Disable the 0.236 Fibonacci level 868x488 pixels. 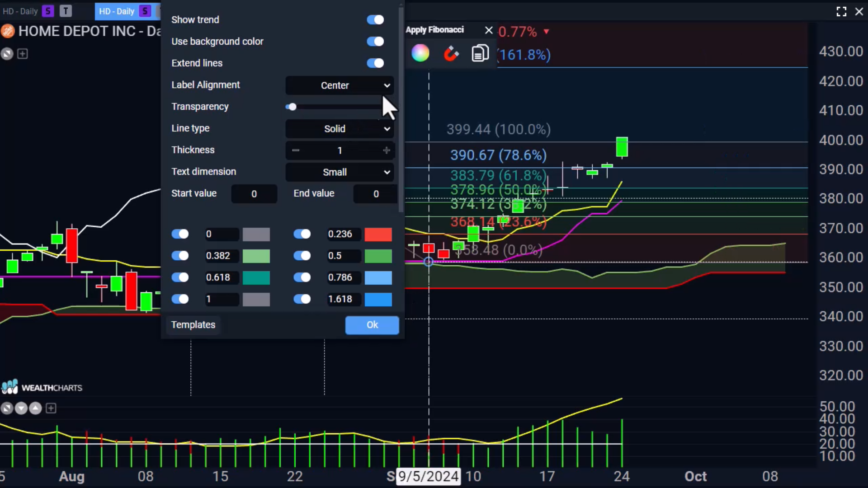point(302,234)
